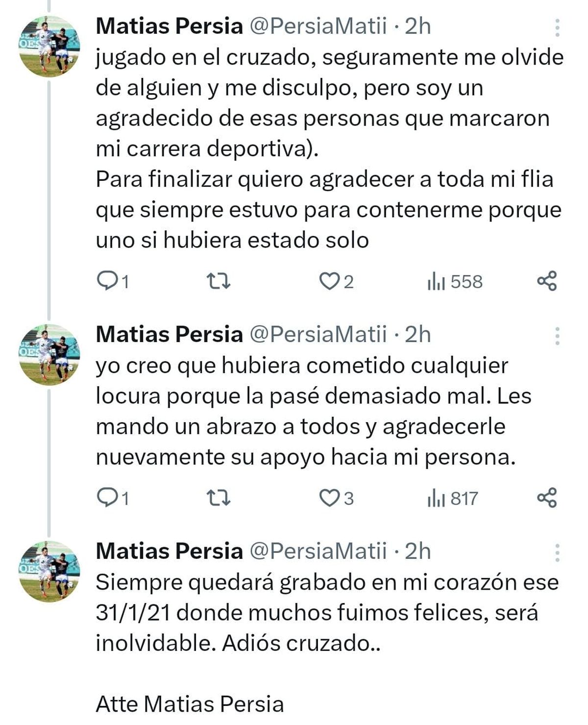The image size is (588, 725).
Task: Open Matias Persia avatar on second tweet
Action: [x=49, y=354]
